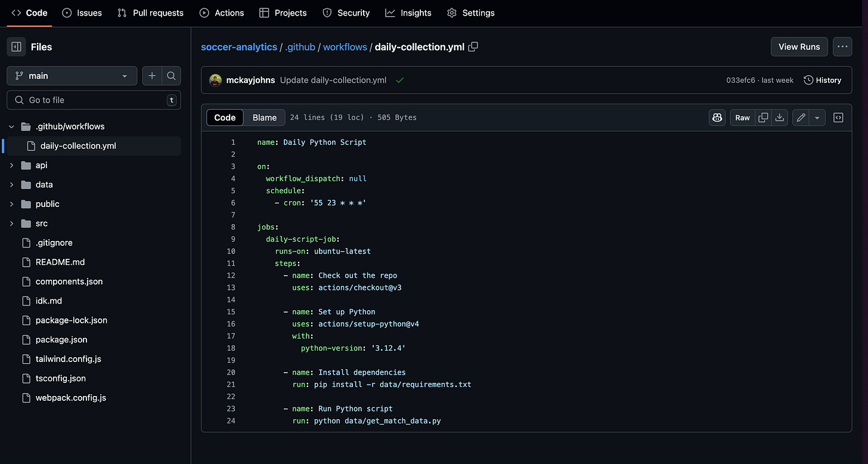Viewport: 868px width, 464px height.
Task: Select daily-collection.yml in file tree
Action: (78, 146)
